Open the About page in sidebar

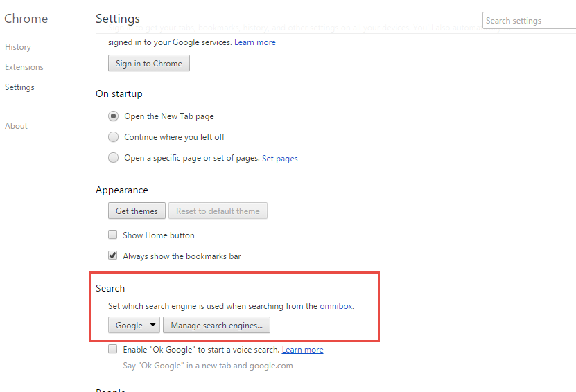(16, 126)
